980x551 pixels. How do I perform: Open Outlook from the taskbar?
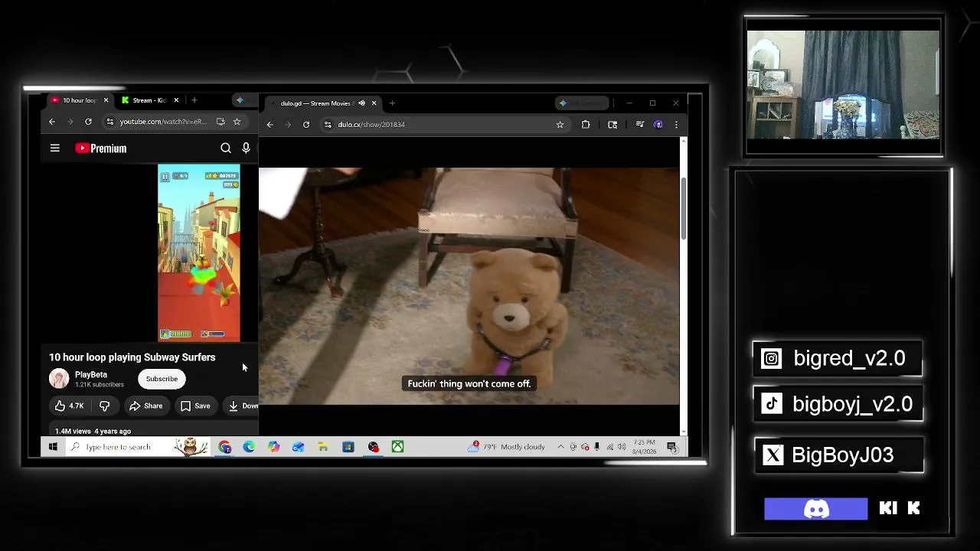tap(299, 447)
